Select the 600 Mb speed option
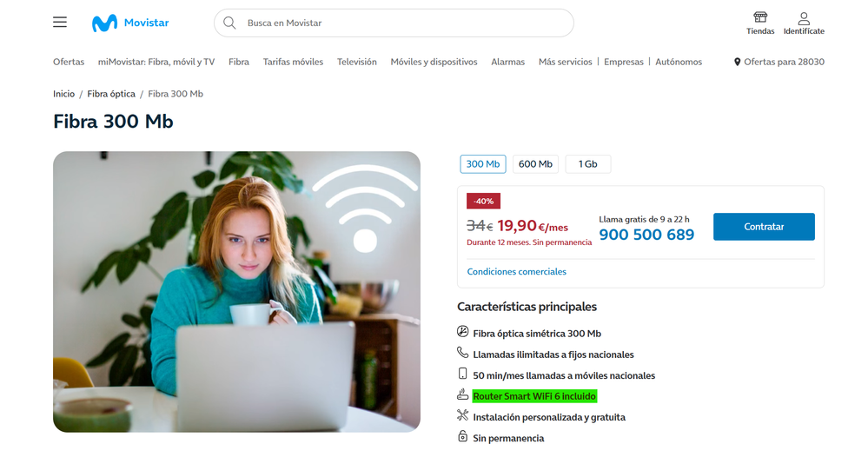The height and width of the screenshot is (464, 868). point(535,164)
